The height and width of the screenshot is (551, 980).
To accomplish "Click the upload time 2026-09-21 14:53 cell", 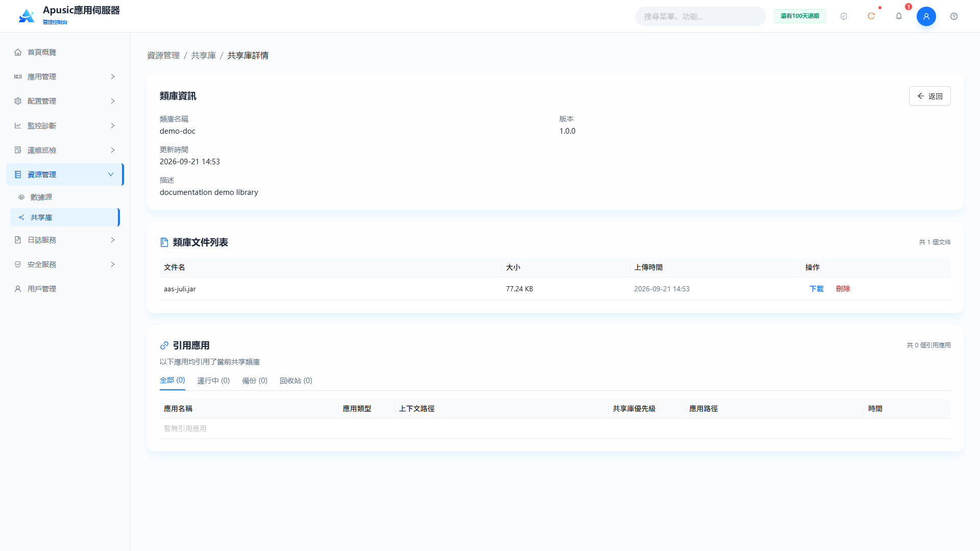I will 661,289.
